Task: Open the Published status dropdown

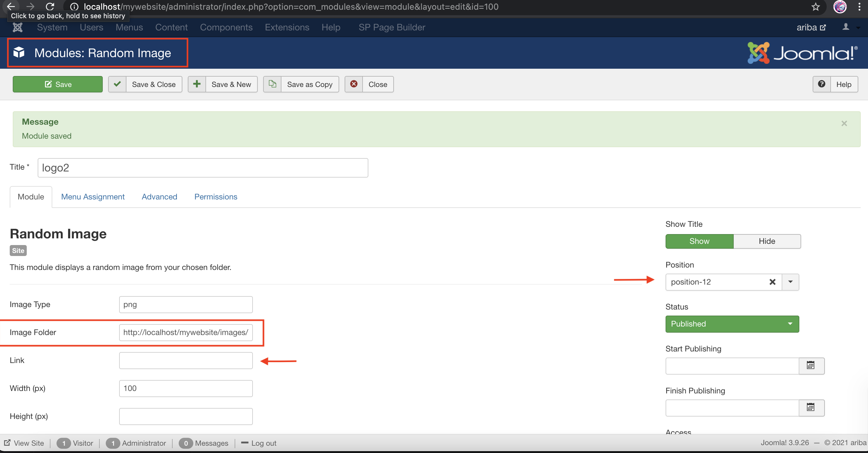Action: pos(732,324)
